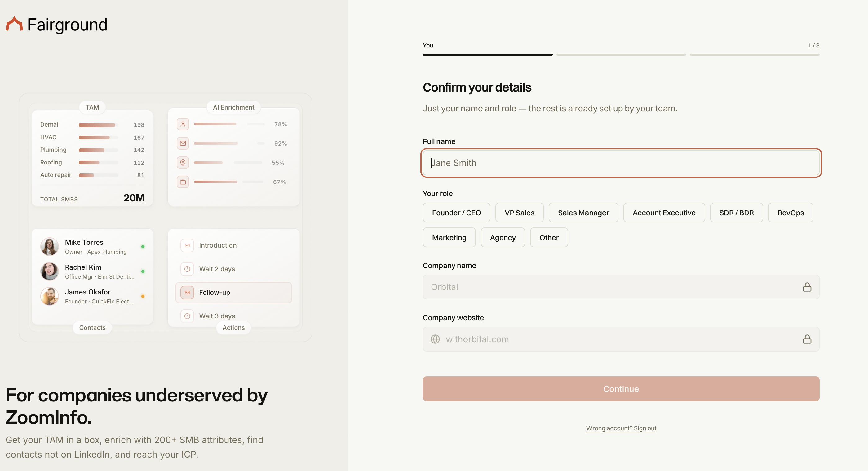Click the first filled progress step bar
868x471 pixels.
pyautogui.click(x=488, y=54)
